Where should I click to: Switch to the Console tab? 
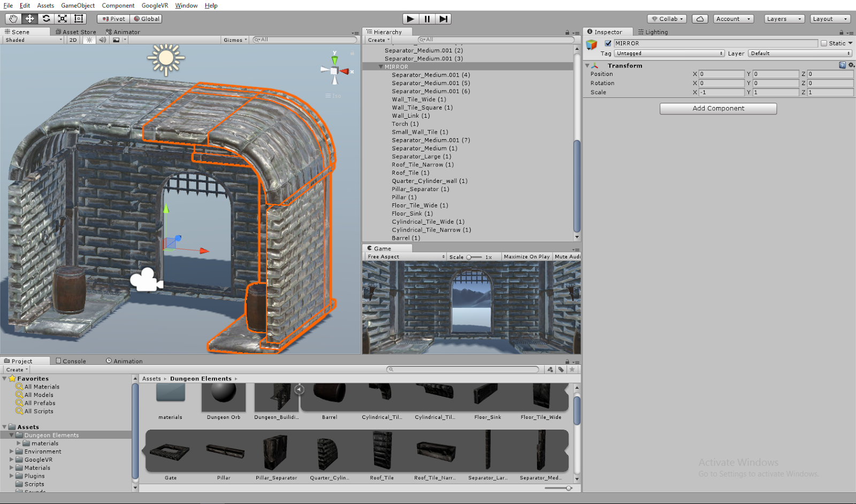(x=71, y=361)
